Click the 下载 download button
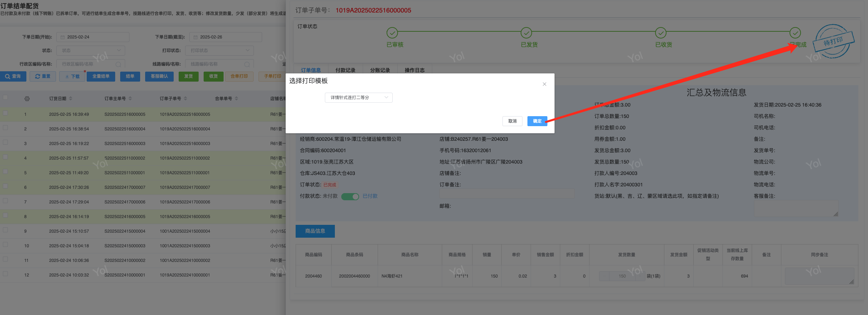 click(72, 77)
